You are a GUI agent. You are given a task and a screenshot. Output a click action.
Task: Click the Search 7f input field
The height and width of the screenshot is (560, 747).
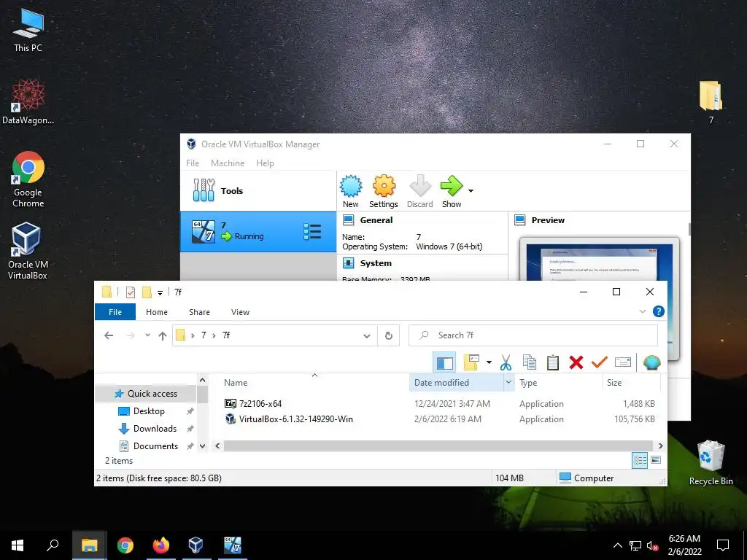click(533, 335)
